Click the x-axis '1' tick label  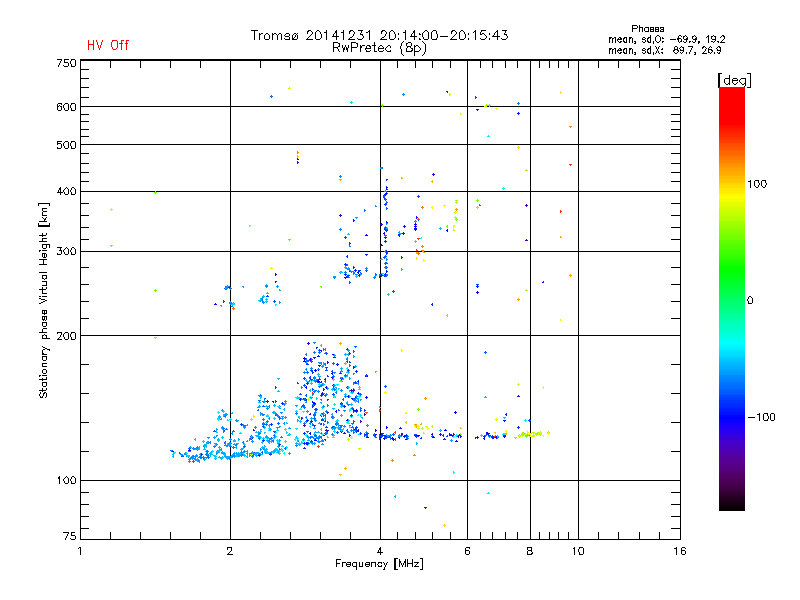80,551
